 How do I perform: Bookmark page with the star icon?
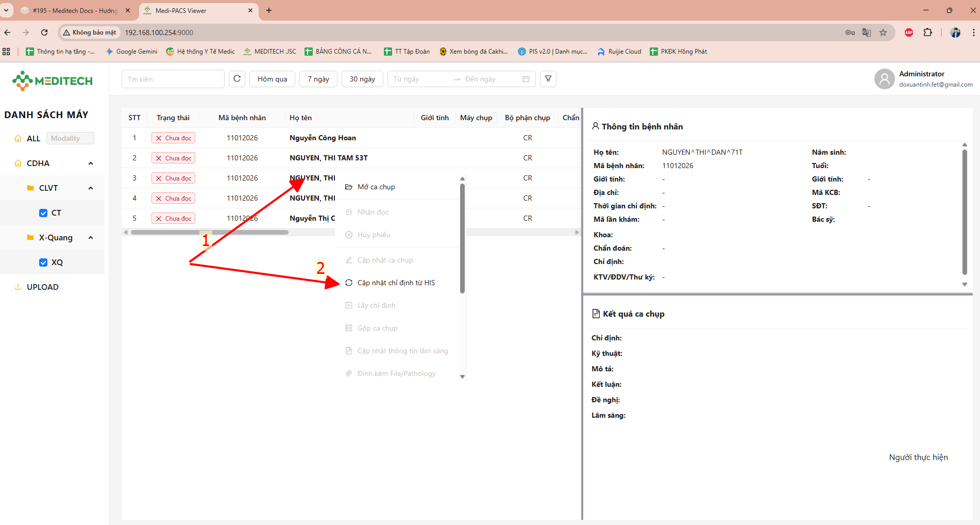pyautogui.click(x=883, y=32)
